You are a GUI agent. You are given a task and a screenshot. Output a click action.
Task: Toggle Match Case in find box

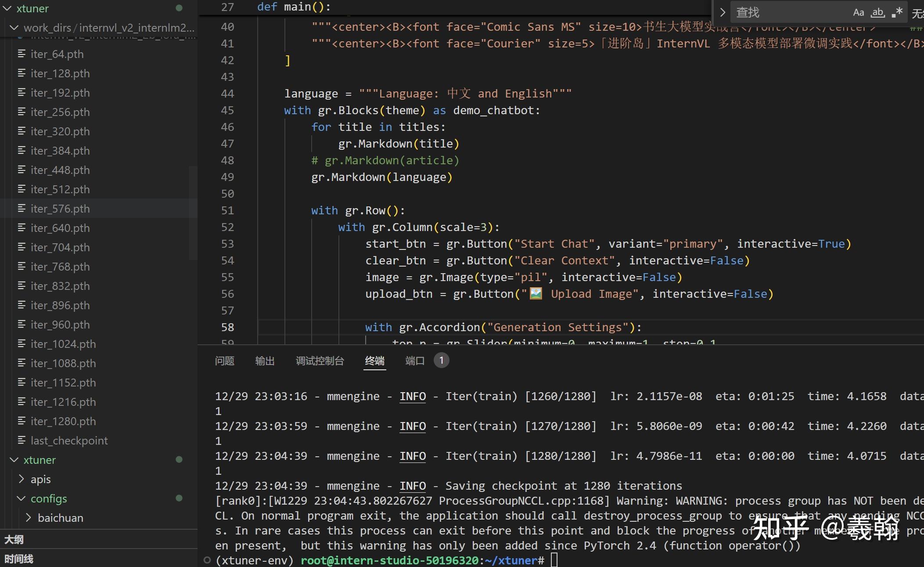coord(858,13)
